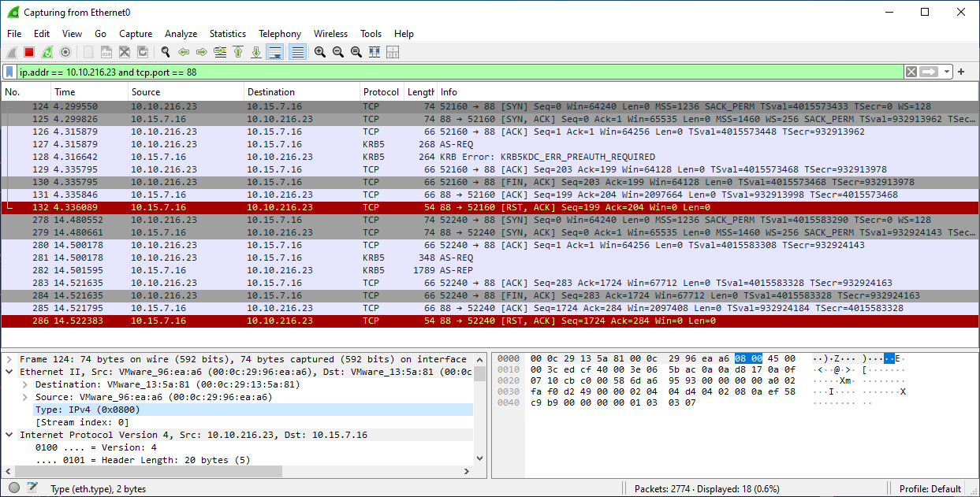
Task: Open the Telephony menu
Action: [280, 34]
